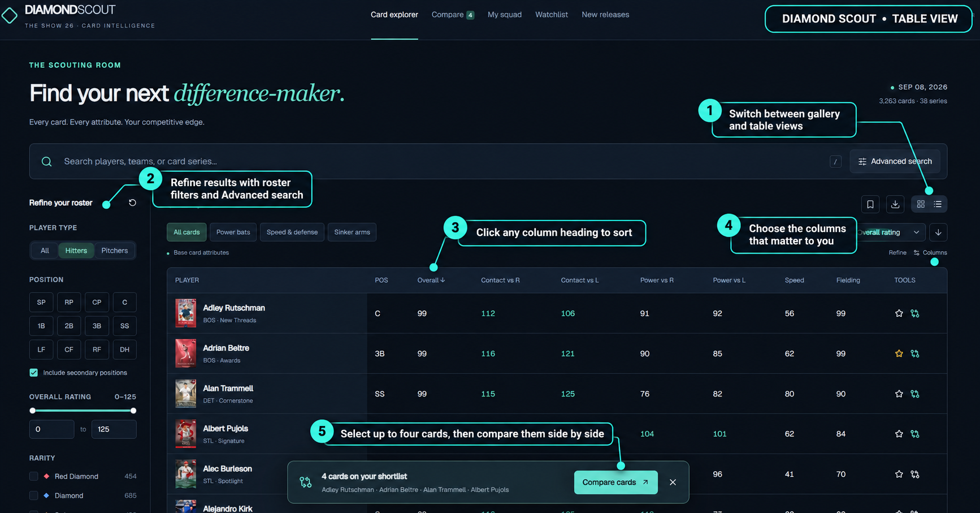This screenshot has height=513, width=980.
Task: Switch to gallery grid view
Action: [x=921, y=204]
